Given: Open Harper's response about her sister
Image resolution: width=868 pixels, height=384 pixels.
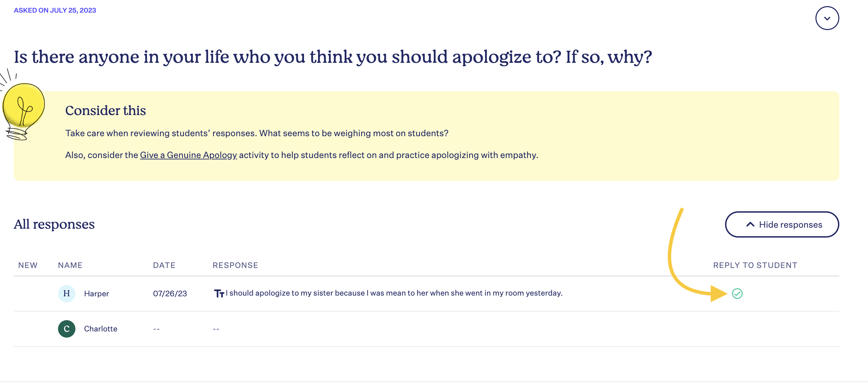Looking at the screenshot, I should (394, 293).
